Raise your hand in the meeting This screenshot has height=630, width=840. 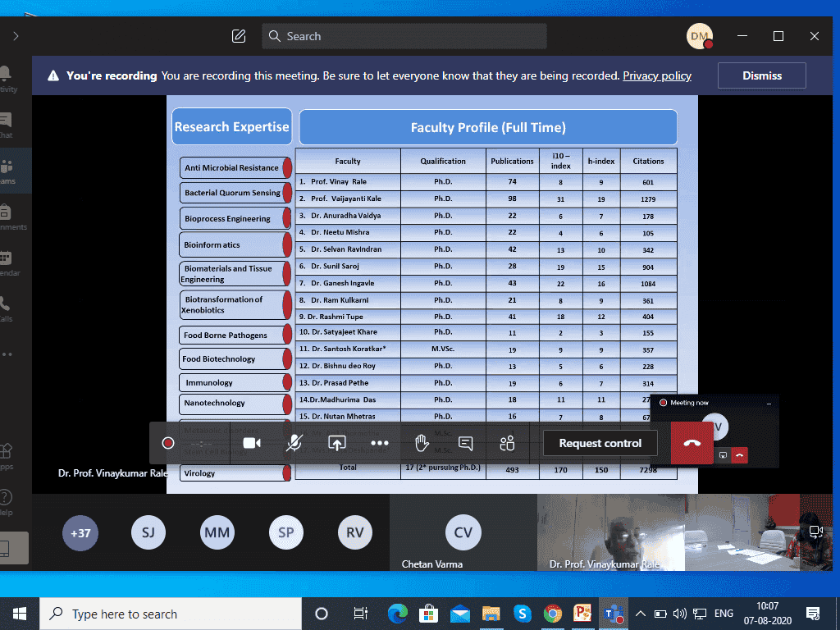coord(422,443)
